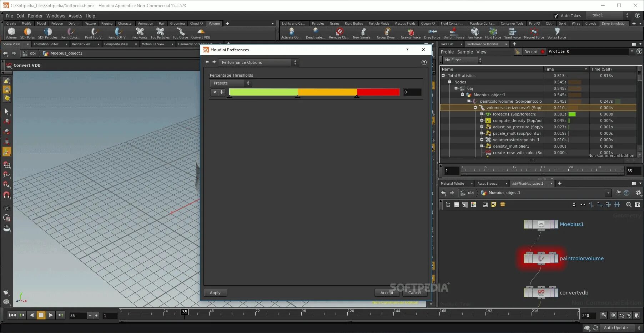This screenshot has height=333, width=644.
Task: Switch to the Asset Browser tab
Action: pos(488,183)
